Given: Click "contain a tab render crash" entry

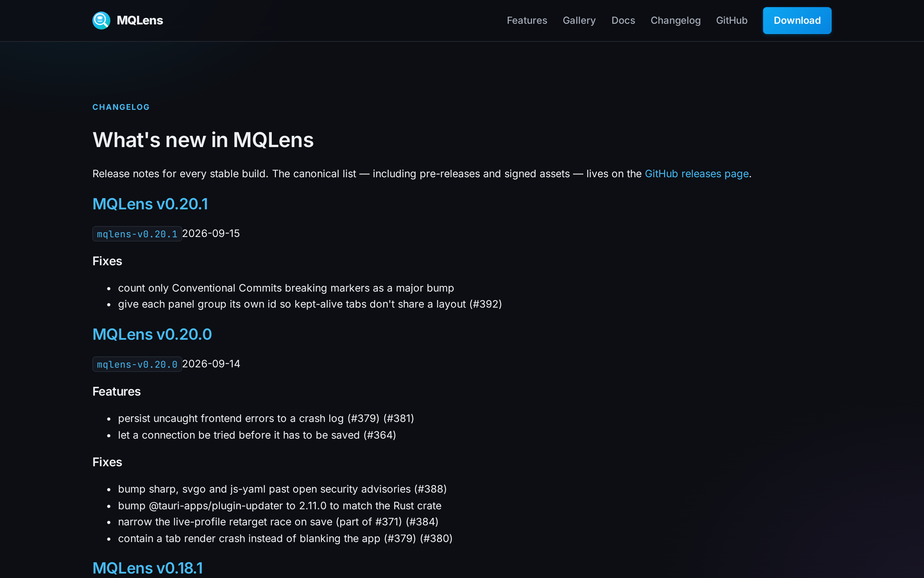Looking at the screenshot, I should tap(285, 539).
